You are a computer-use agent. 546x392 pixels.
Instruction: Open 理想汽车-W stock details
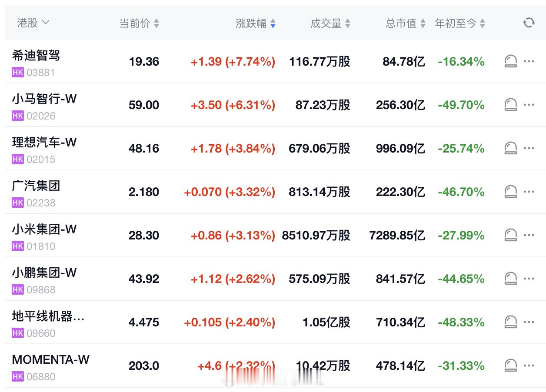(x=44, y=142)
